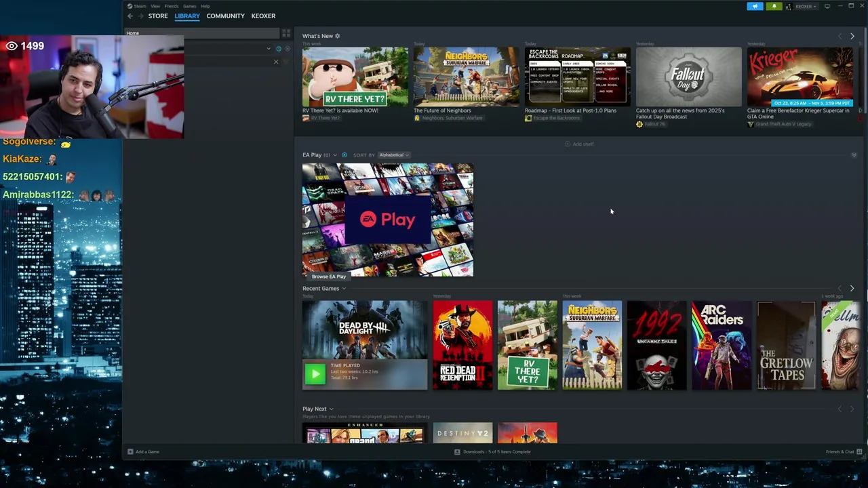Expand the Play Next shelf dropdown
The width and height of the screenshot is (868, 488).
(331, 409)
